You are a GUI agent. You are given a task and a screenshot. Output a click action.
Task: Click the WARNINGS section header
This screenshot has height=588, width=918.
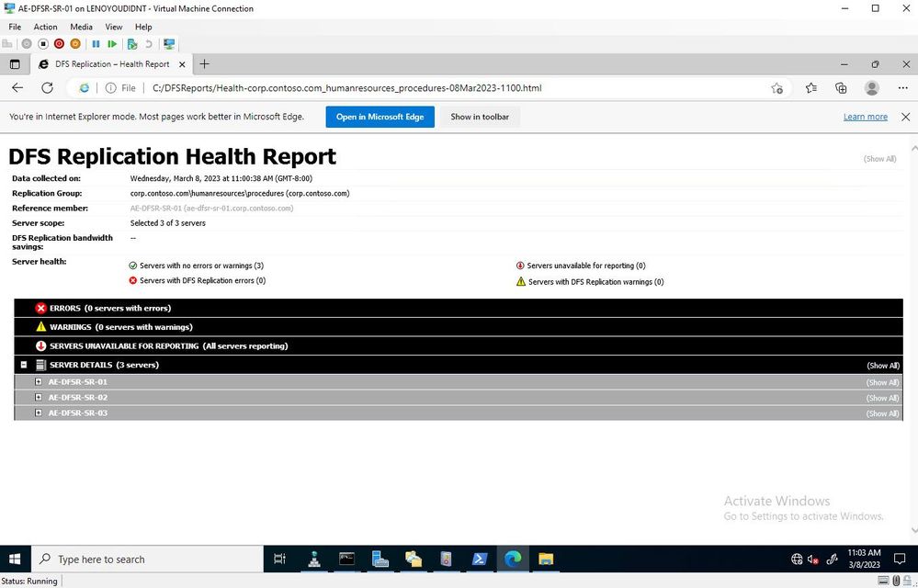(459, 327)
